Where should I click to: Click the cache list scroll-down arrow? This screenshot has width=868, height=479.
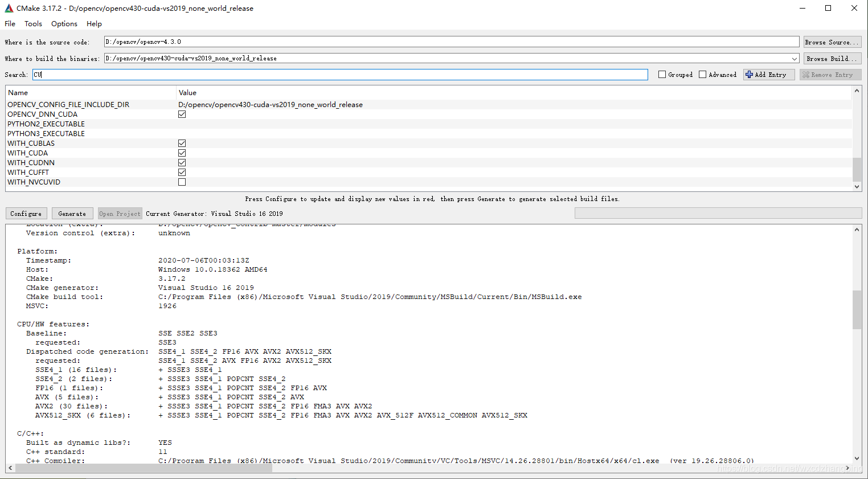[x=857, y=186]
